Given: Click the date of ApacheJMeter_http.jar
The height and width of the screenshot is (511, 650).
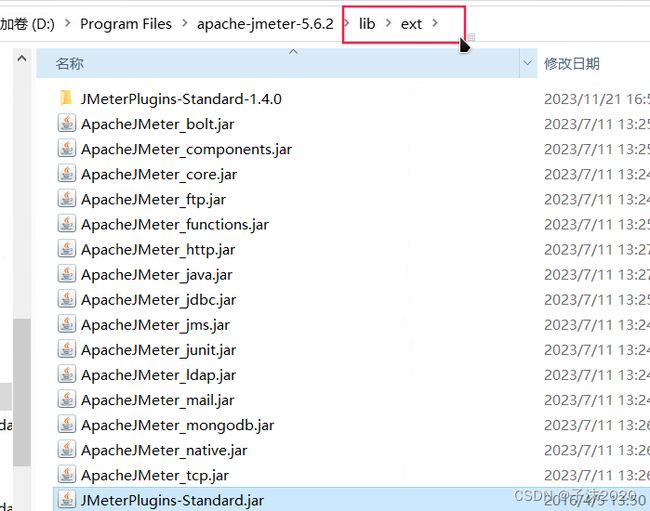Looking at the screenshot, I should [x=597, y=249].
